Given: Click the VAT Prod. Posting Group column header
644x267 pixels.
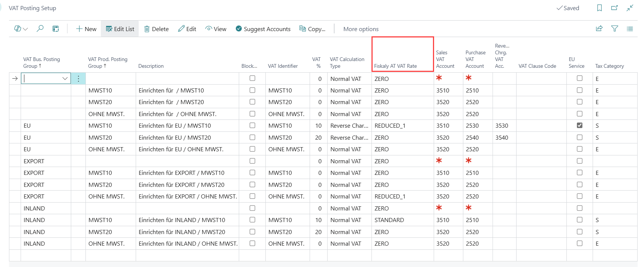Looking at the screenshot, I should [x=108, y=63].
